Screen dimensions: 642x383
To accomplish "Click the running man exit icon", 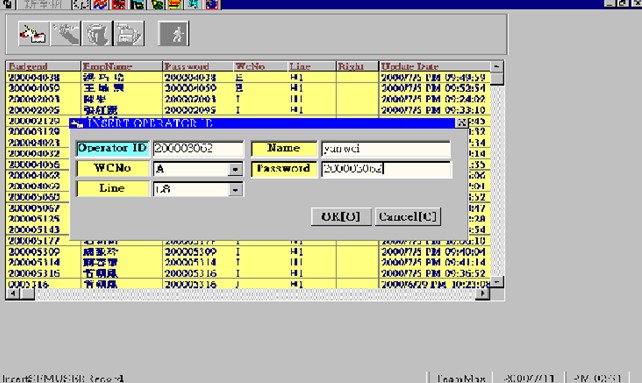I will click(x=174, y=34).
